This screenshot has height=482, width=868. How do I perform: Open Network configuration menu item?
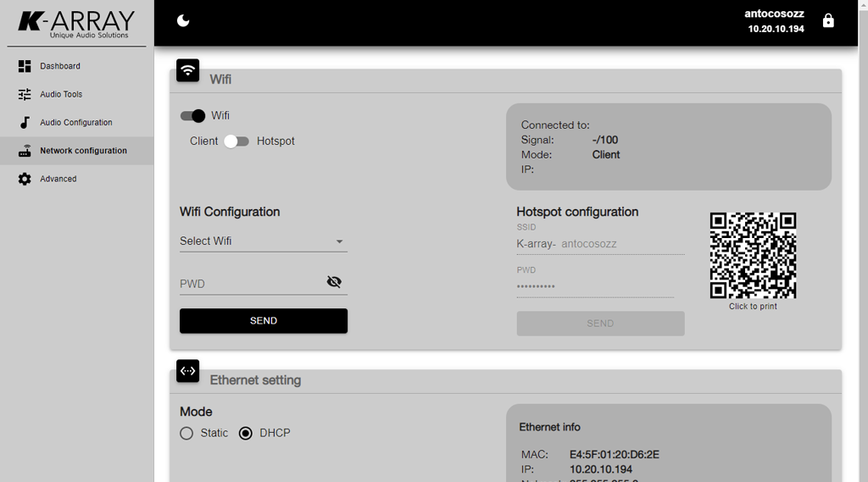83,151
